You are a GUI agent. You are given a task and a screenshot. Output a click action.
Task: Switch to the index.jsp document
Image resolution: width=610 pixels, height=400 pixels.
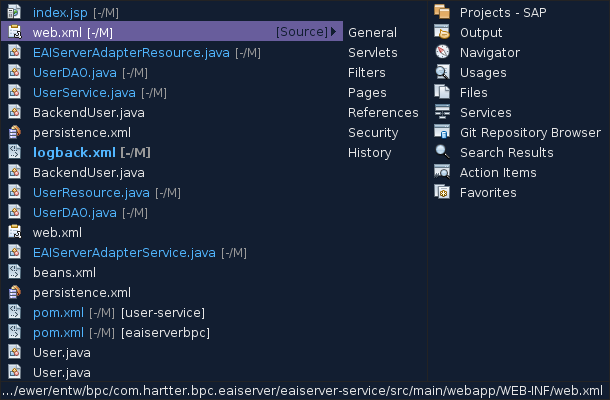tap(61, 12)
